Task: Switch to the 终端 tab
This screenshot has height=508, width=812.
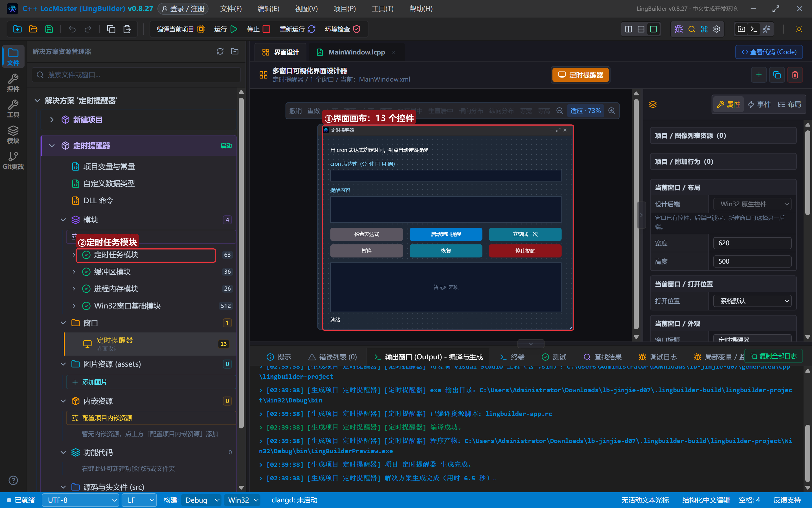Action: [512, 357]
